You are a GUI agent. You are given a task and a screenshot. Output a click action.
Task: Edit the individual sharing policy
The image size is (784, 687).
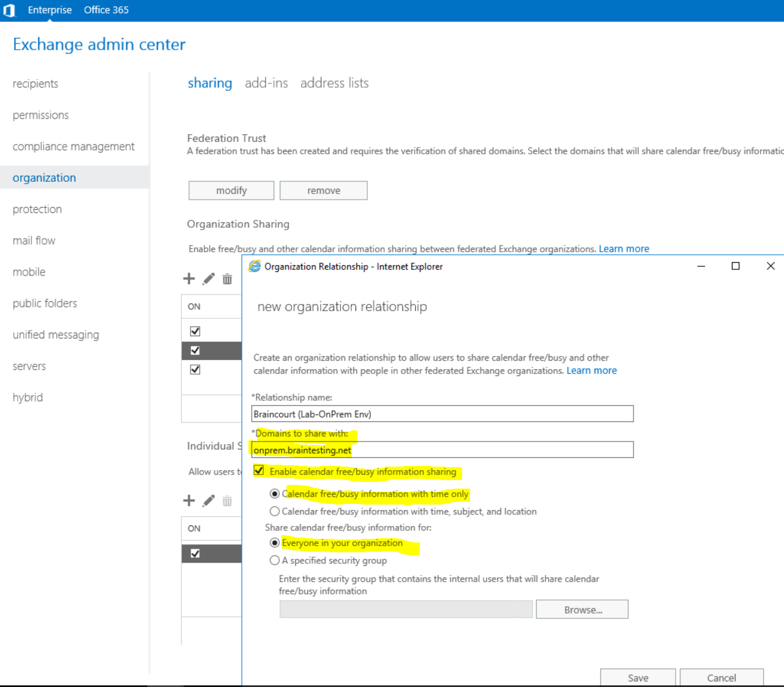point(208,500)
